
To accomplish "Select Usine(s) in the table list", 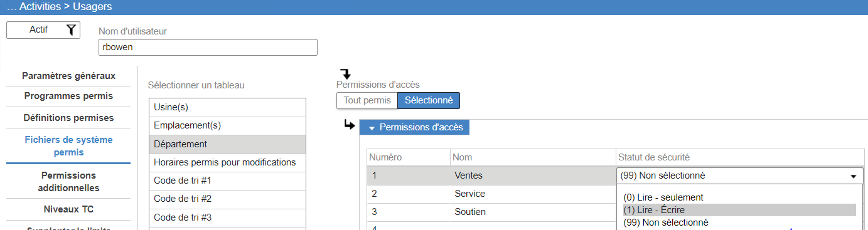I will (227, 107).
